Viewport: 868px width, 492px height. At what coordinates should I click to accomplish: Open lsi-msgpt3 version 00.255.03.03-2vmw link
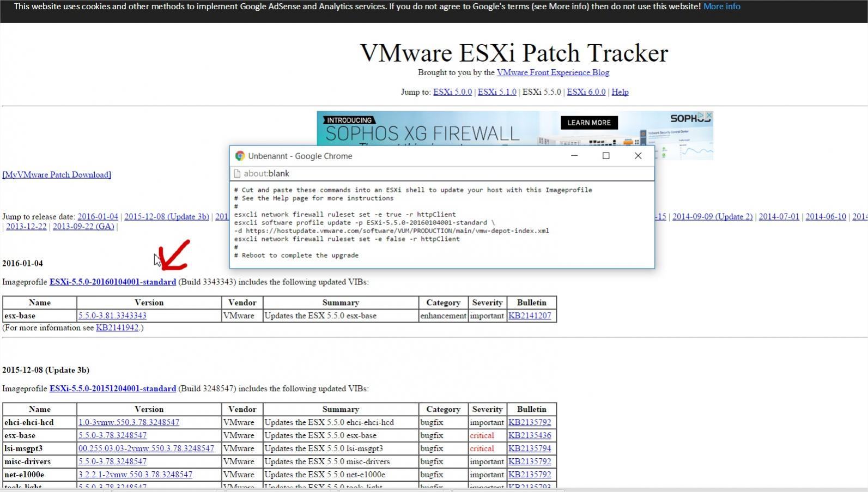[146, 449]
